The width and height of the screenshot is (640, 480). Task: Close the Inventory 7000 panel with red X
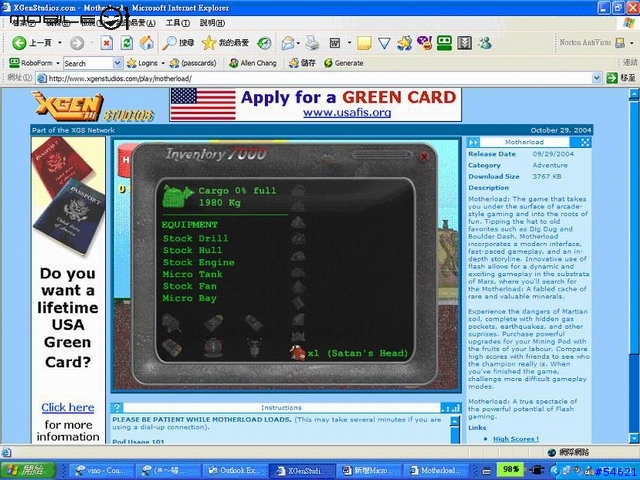point(424,156)
